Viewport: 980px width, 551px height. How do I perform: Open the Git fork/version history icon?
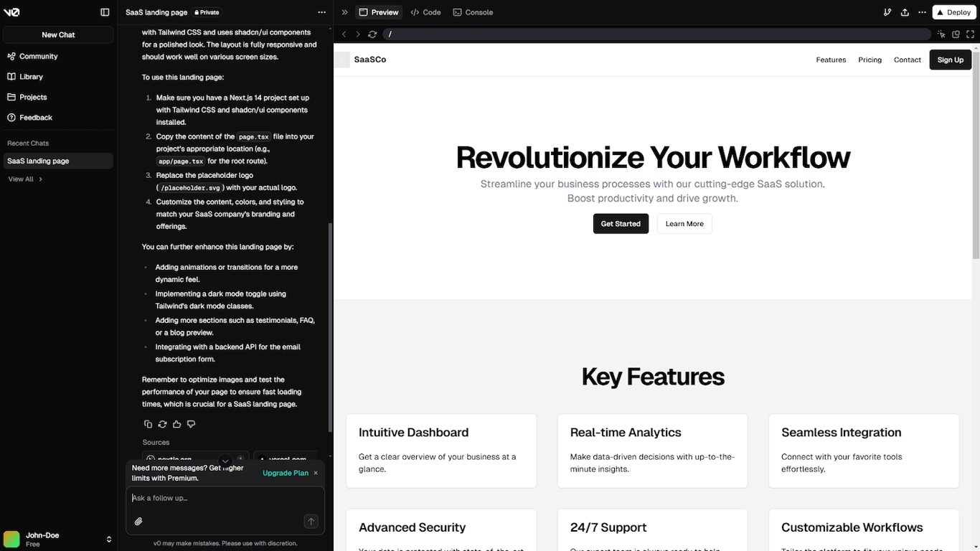click(887, 12)
